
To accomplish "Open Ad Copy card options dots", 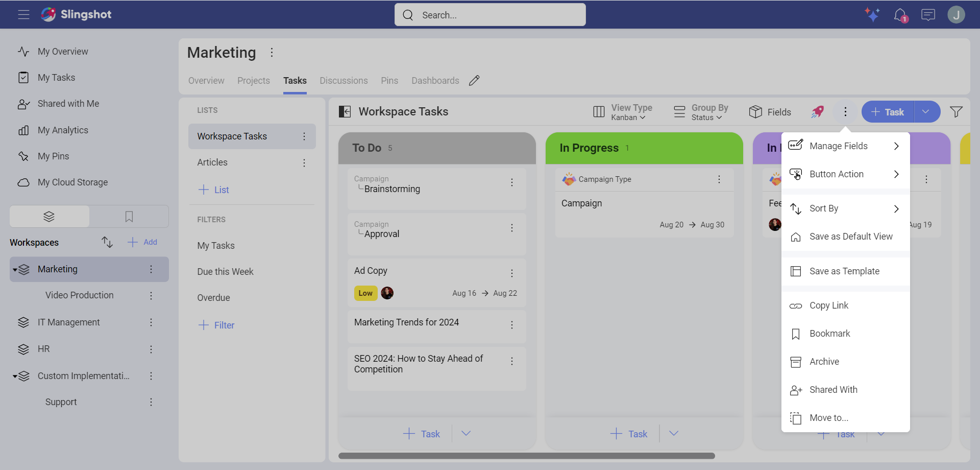I will coord(512,273).
